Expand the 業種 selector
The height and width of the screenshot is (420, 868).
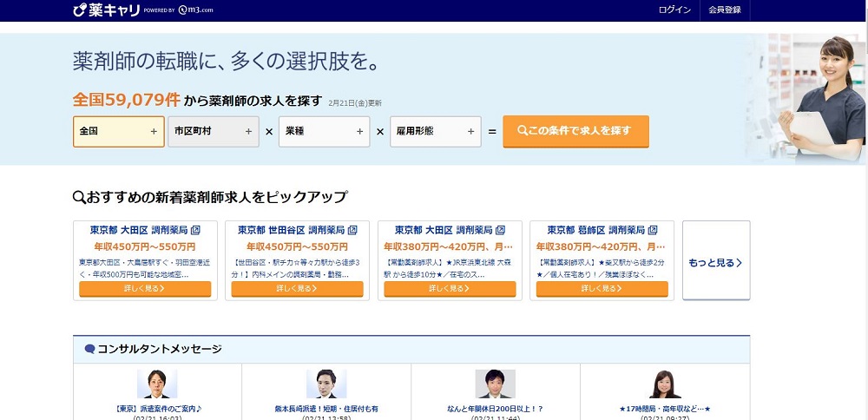(x=325, y=132)
